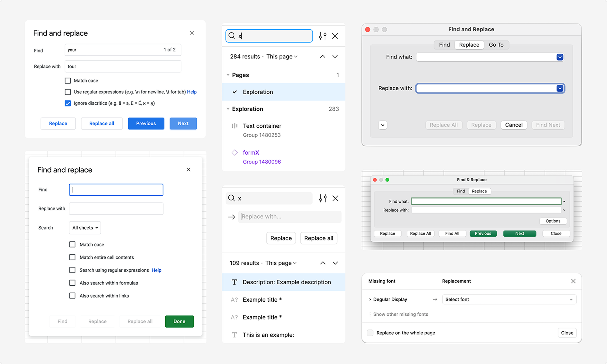This screenshot has height=364, width=607.
Task: Uncheck Ignore diacritics option
Action: point(68,103)
